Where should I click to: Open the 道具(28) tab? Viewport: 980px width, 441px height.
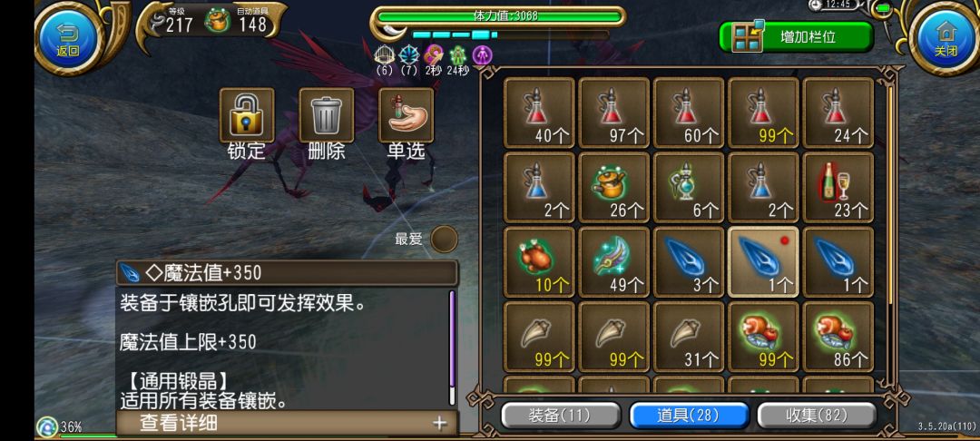click(x=688, y=416)
